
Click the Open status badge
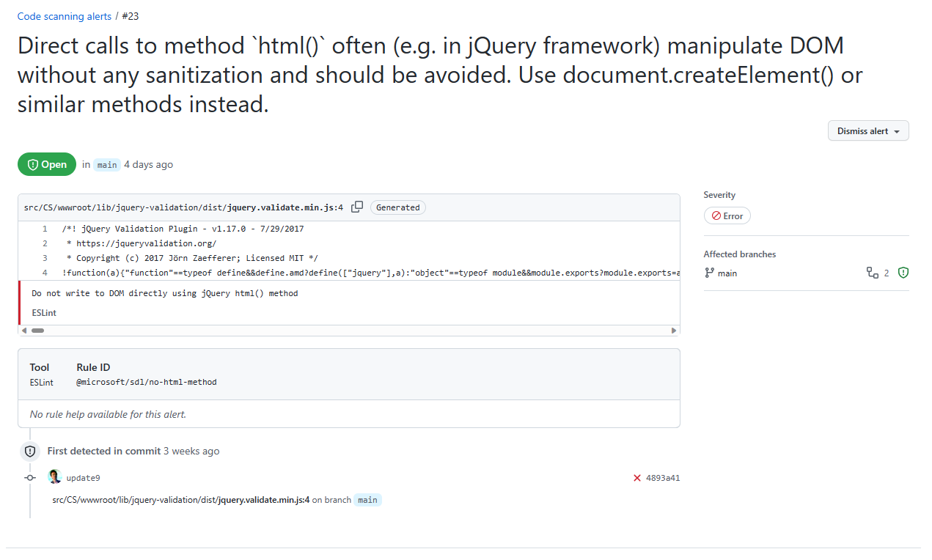pyautogui.click(x=46, y=164)
